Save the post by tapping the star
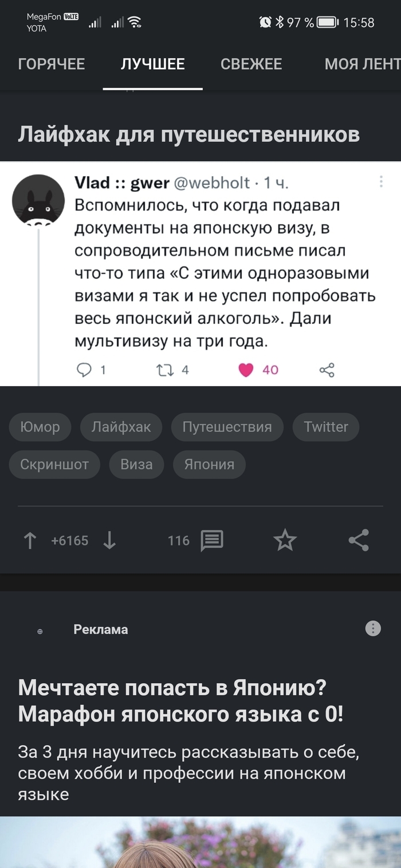401x868 pixels. tap(285, 538)
